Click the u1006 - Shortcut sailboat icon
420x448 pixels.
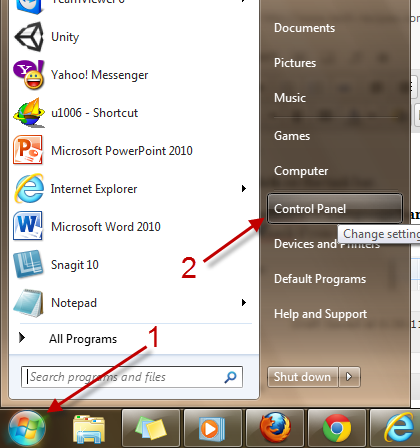29,113
